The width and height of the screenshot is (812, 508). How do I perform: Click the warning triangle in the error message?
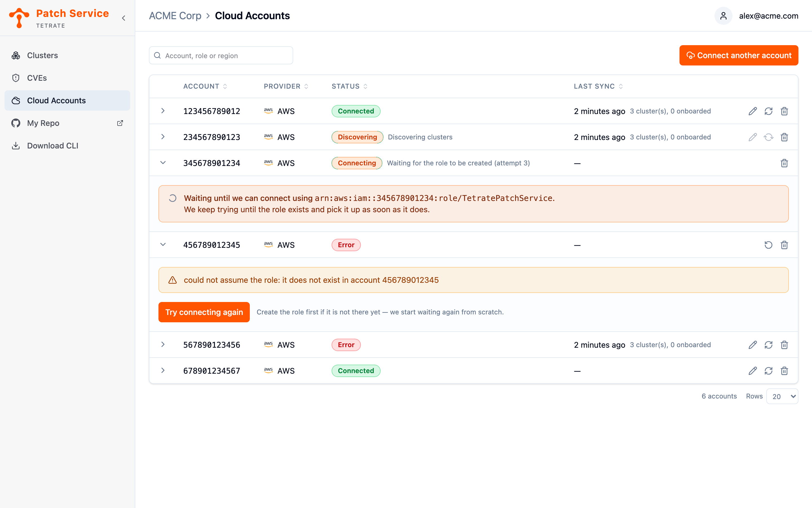coord(173,280)
